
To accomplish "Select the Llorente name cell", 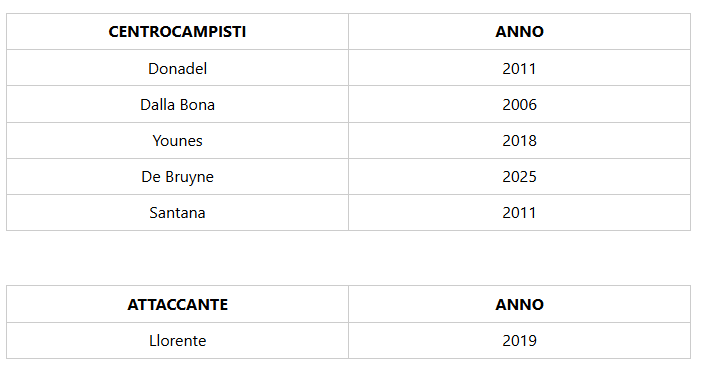I will point(177,341).
